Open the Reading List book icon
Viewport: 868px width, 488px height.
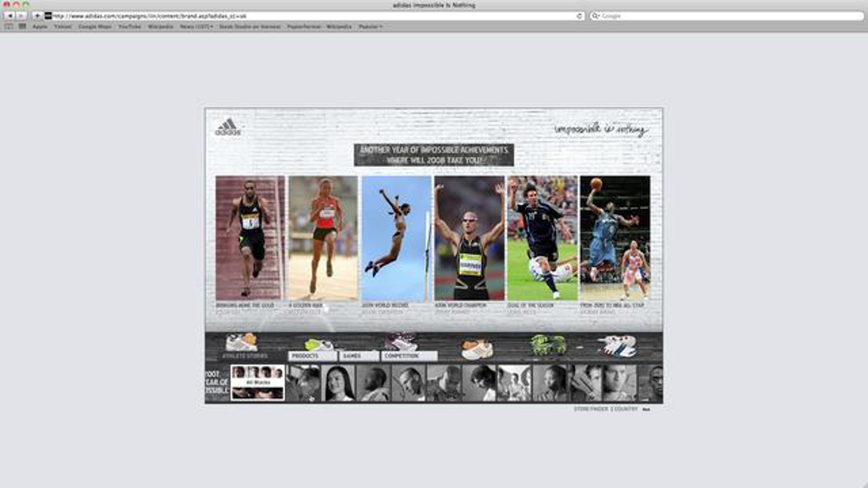pyautogui.click(x=9, y=26)
